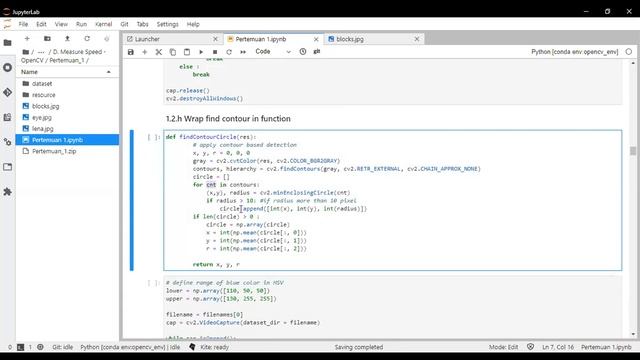Click the clock icon in notebook toolbar

tap(303, 51)
